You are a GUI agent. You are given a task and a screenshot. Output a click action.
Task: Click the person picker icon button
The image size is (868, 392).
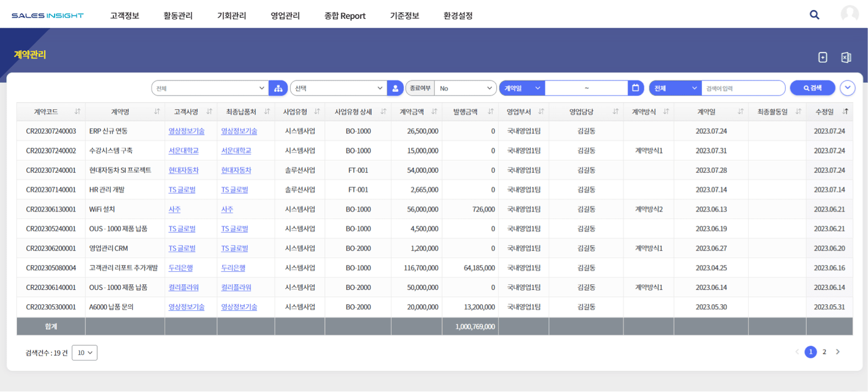coord(395,88)
